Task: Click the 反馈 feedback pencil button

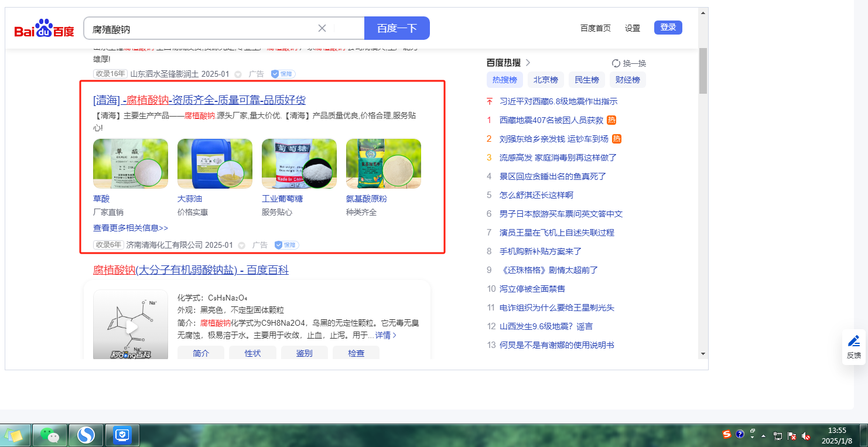Action: [x=854, y=347]
